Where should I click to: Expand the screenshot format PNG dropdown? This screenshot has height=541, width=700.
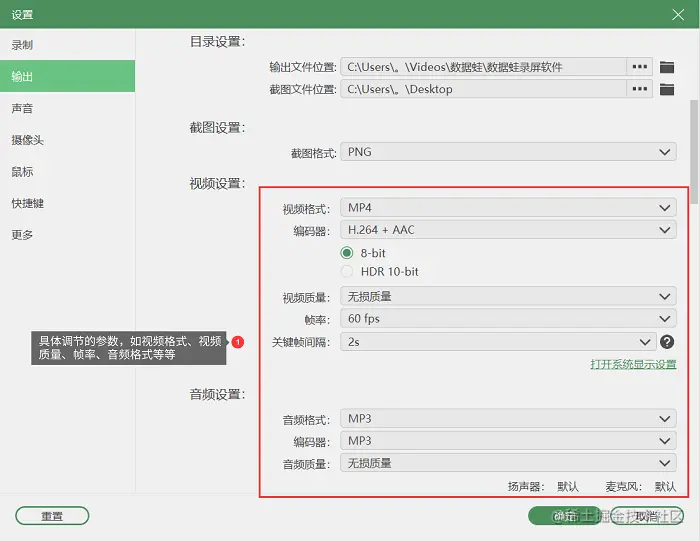coord(508,152)
